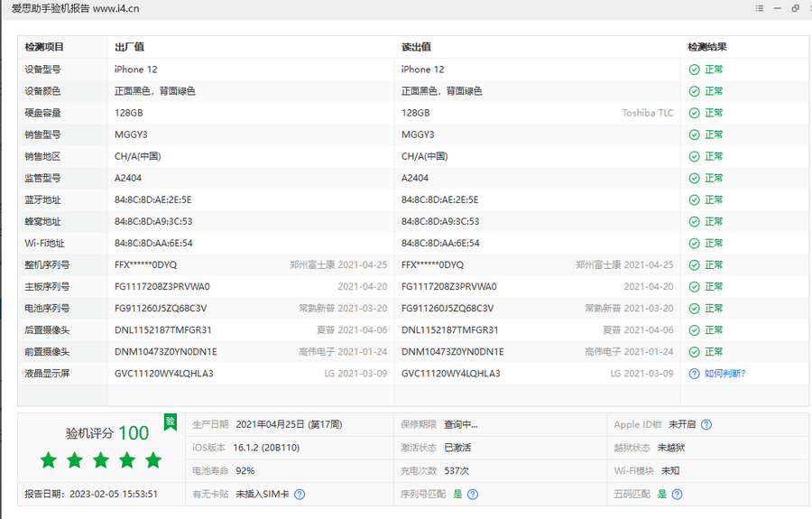Click the 检测结果 column header
Viewport: 812px width, 519px height.
tap(706, 47)
